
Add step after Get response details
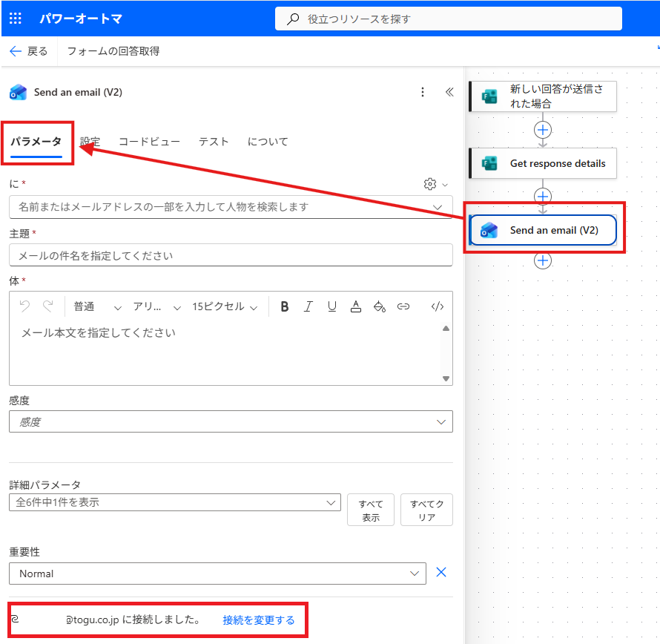coord(543,197)
